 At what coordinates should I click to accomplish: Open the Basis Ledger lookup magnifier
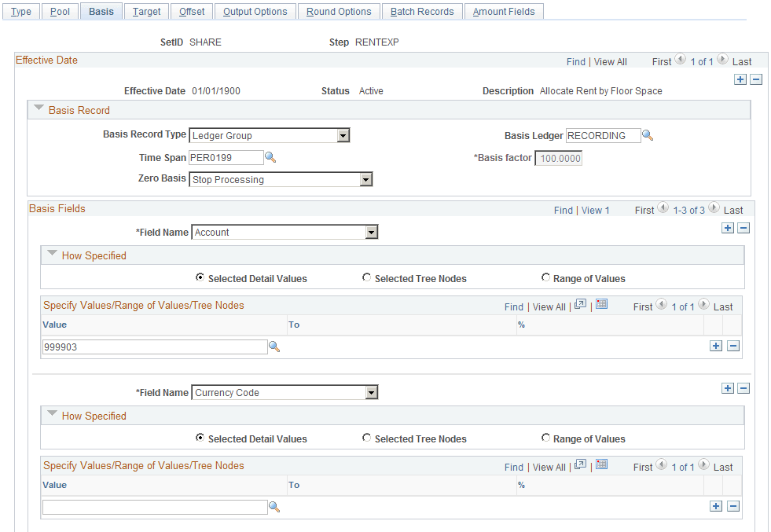point(648,135)
